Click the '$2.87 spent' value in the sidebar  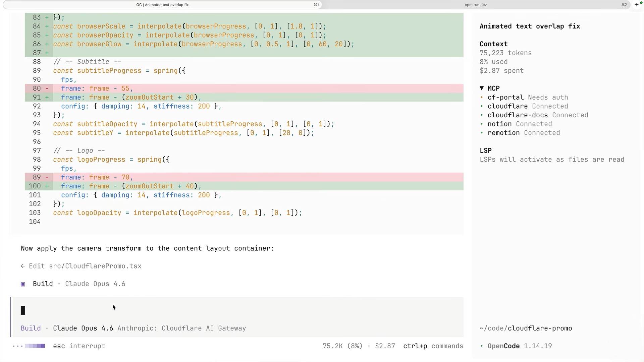coord(501,71)
